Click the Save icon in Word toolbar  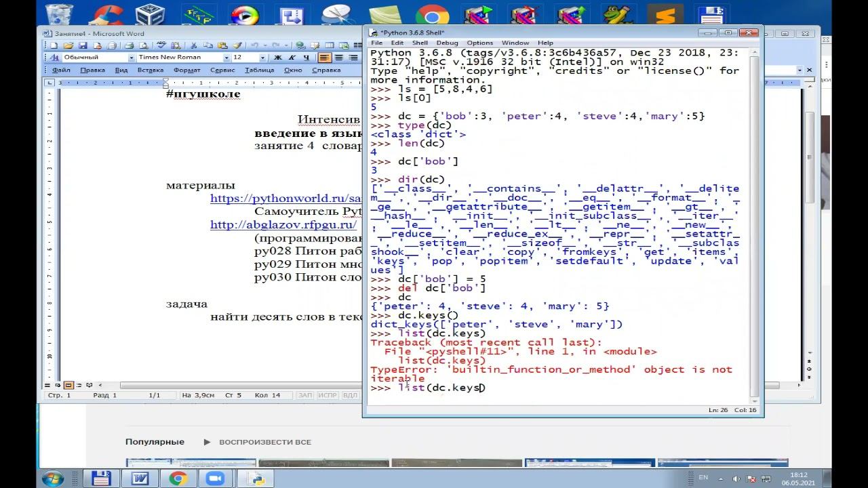pos(83,45)
